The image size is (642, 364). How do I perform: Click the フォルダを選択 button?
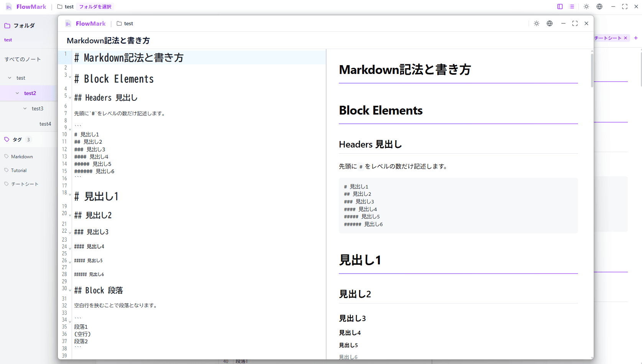coord(95,7)
